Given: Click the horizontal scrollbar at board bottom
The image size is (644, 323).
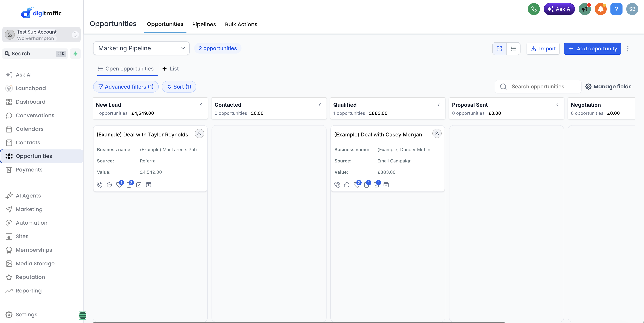Looking at the screenshot, I should point(299,322).
